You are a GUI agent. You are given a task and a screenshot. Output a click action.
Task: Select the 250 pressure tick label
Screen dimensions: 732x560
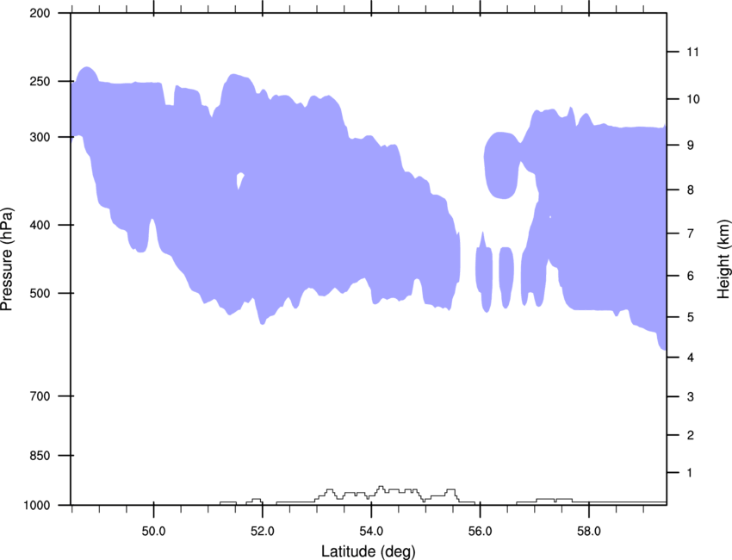click(40, 81)
